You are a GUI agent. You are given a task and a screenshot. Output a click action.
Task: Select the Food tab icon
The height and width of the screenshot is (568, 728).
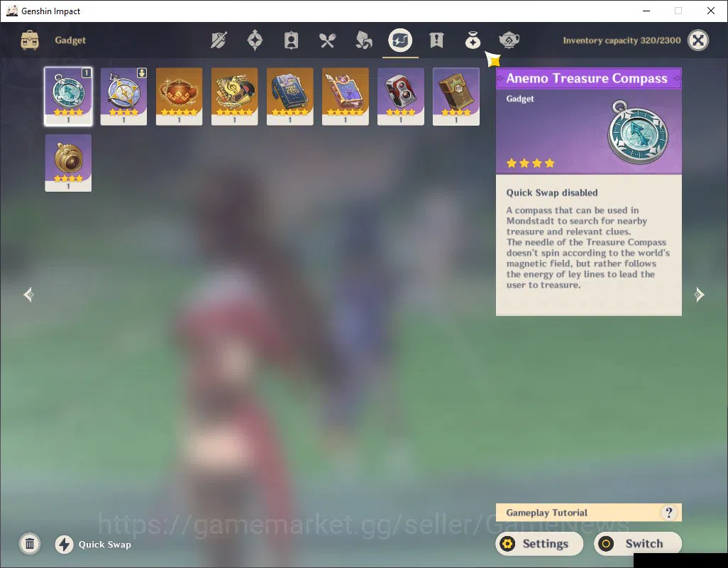coord(327,40)
